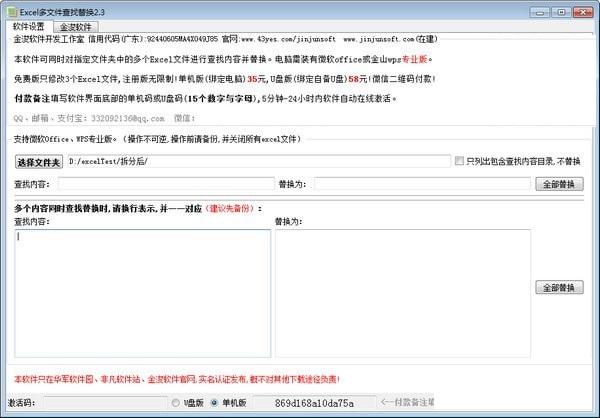Select the U盘版 radio button
Image resolution: width=600 pixels, height=418 pixels.
(x=176, y=403)
